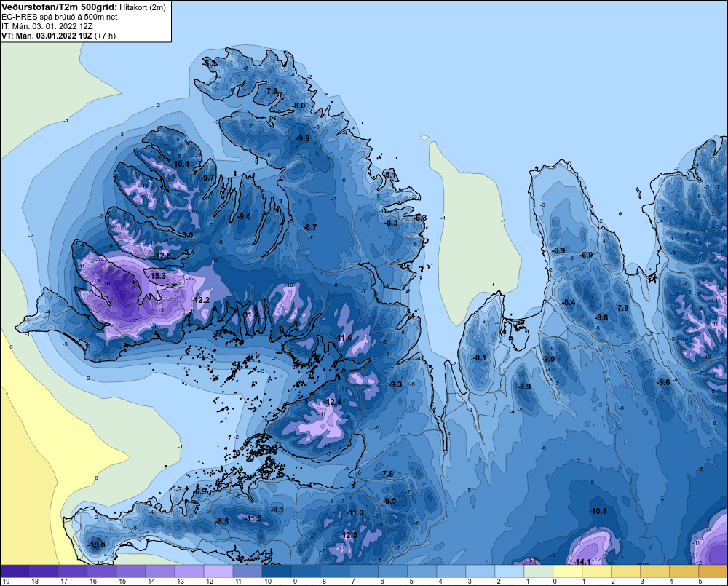Click the legend tick label -13
The width and height of the screenshot is (728, 586).
coord(179,582)
